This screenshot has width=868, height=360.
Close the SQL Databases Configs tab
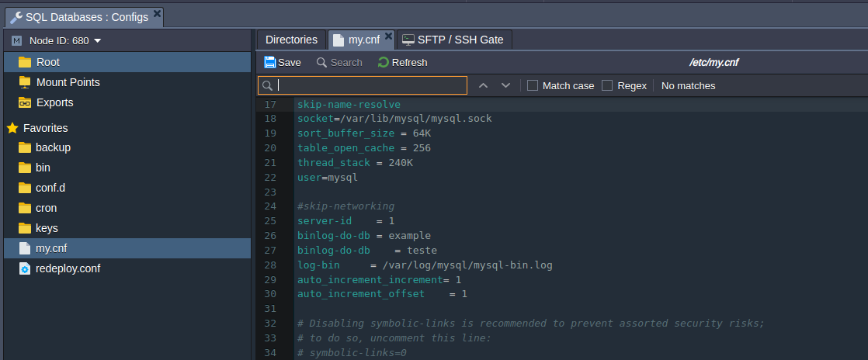pos(157,14)
